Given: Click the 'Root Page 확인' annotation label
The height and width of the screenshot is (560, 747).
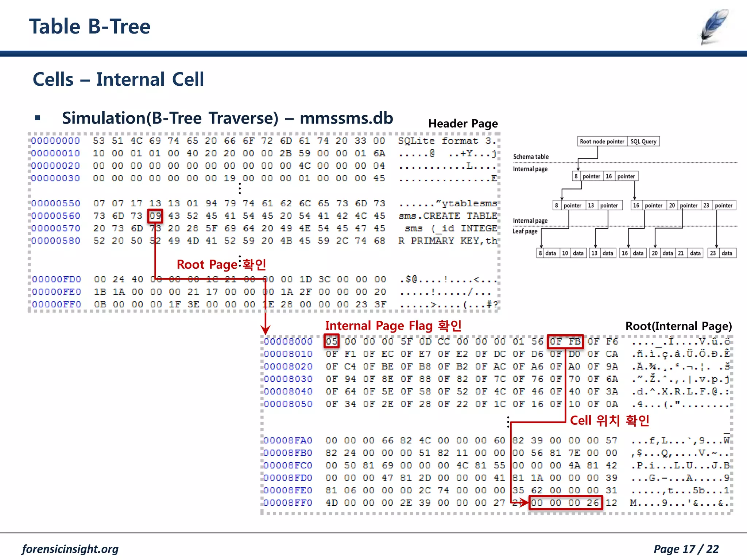Looking at the screenshot, I should pyautogui.click(x=221, y=264).
